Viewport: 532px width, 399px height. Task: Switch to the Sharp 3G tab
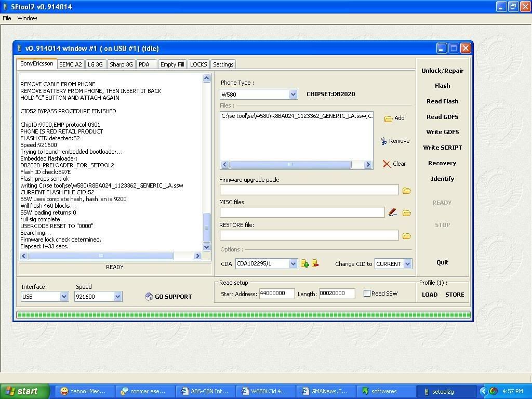point(121,64)
